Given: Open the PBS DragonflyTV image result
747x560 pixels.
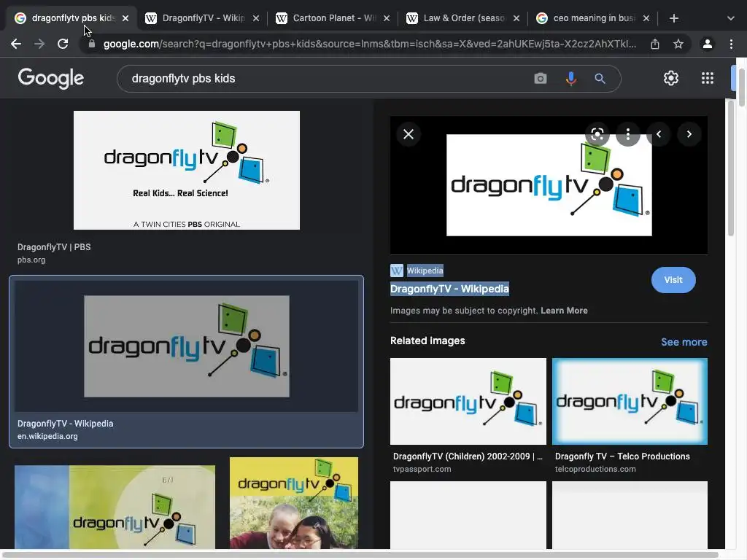Looking at the screenshot, I should pos(186,170).
